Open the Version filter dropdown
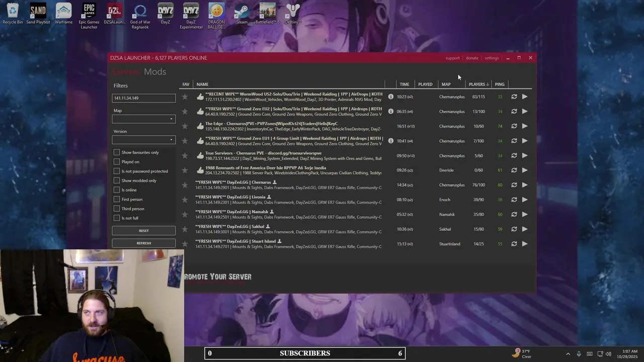Viewport: 644px width, 362px height. [143, 140]
